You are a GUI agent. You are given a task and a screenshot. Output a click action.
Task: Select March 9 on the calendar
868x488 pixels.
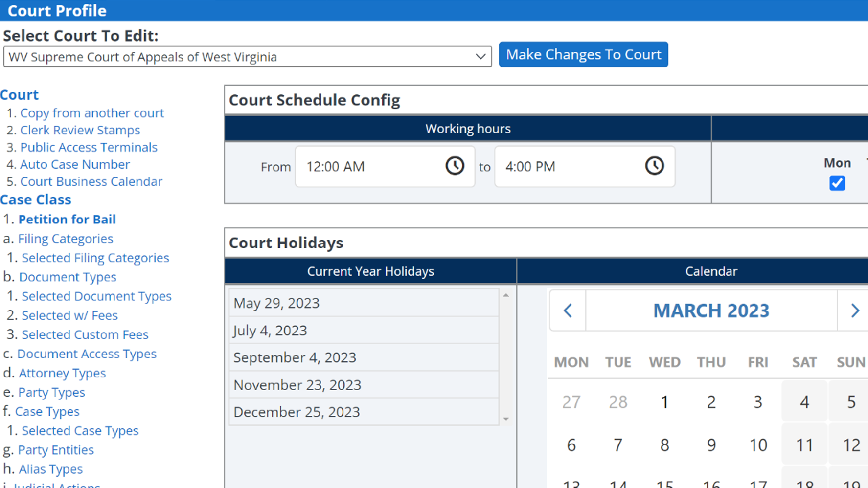pos(711,445)
